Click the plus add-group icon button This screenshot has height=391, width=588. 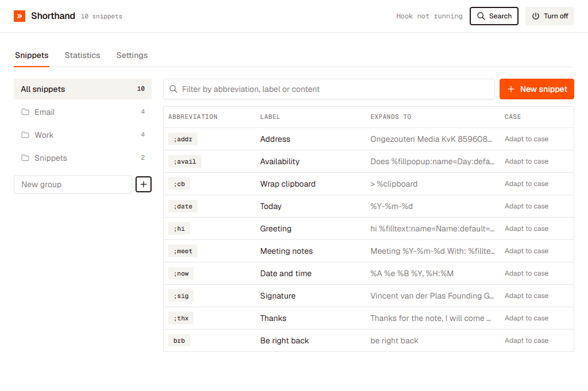click(x=143, y=184)
